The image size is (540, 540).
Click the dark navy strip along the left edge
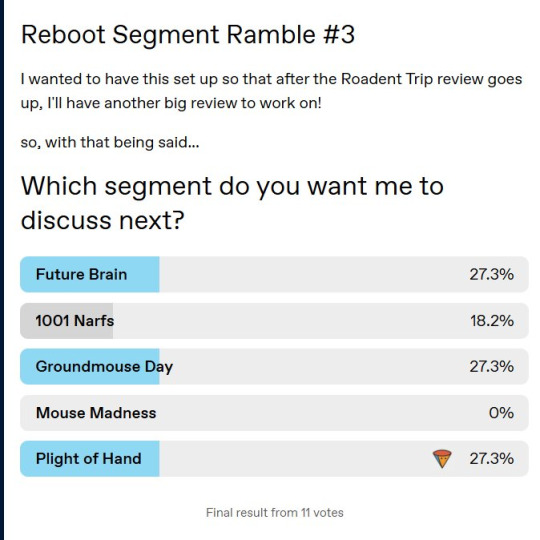[2, 270]
